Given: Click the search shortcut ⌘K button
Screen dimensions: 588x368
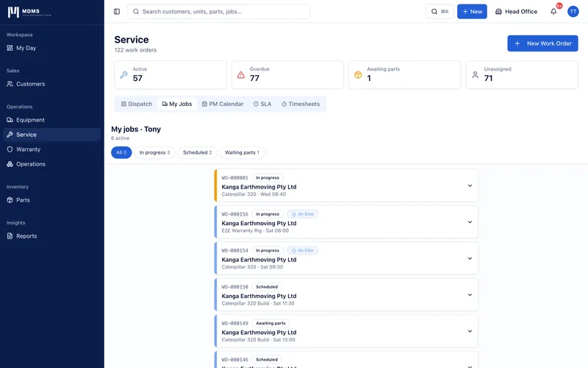Looking at the screenshot, I should pos(440,12).
